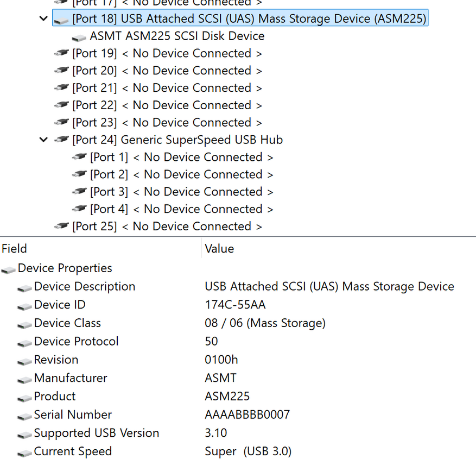Collapse the Port 18 UAS device node
The height and width of the screenshot is (465, 476).
44,19
